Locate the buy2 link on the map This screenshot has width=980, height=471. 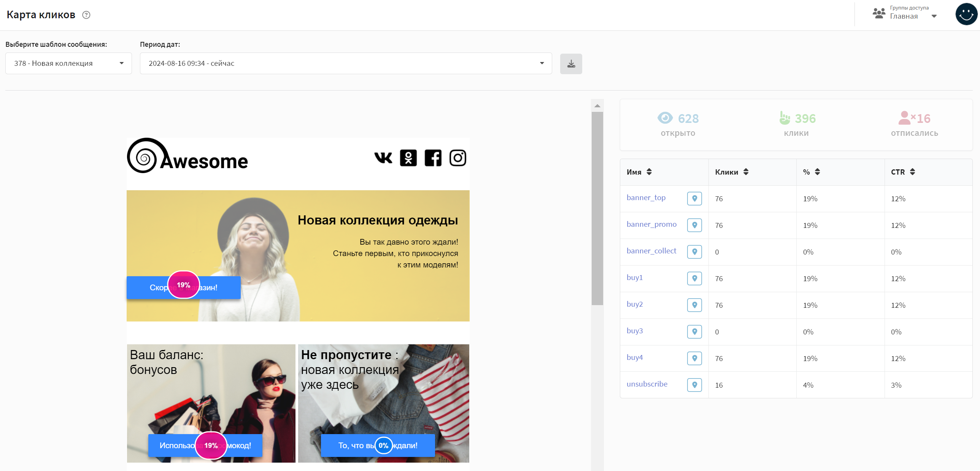(694, 305)
